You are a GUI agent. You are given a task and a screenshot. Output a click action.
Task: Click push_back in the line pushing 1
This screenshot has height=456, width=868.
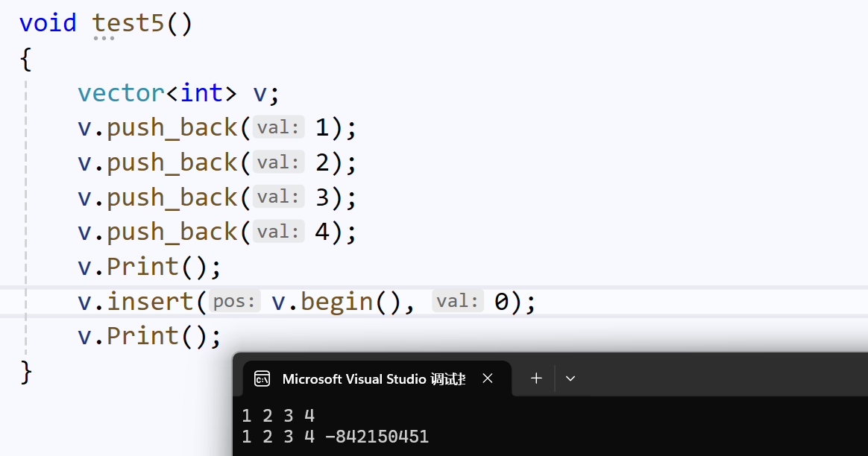click(x=172, y=128)
